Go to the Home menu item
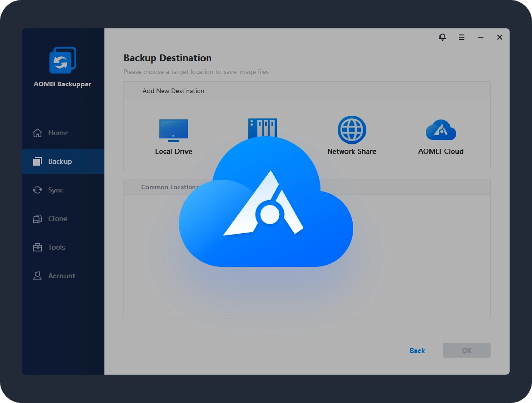 coord(63,133)
